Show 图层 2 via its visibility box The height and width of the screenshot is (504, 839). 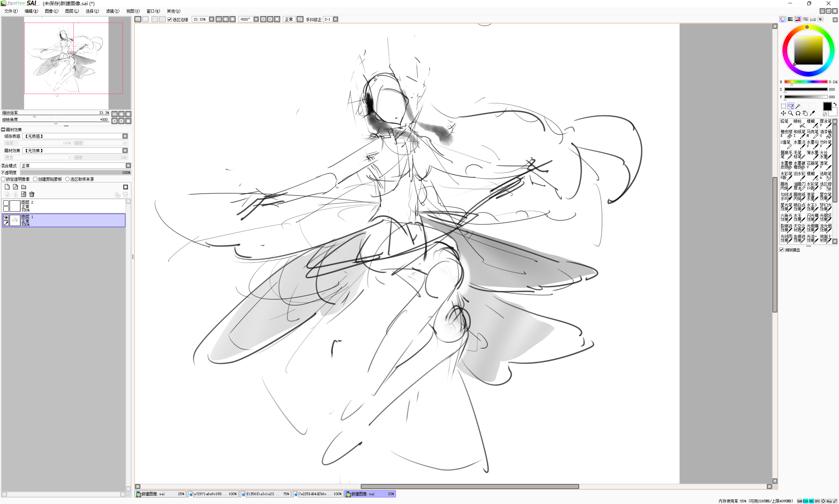[6, 203]
